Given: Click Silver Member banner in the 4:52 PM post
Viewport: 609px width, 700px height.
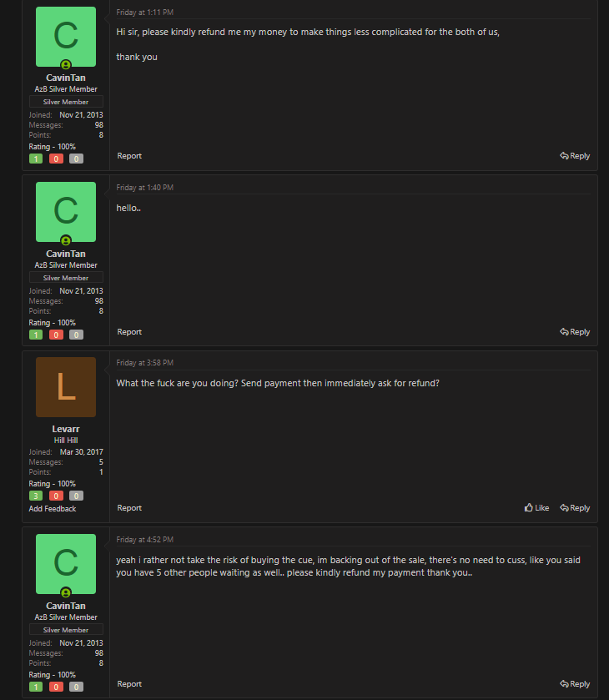Looking at the screenshot, I should pos(66,630).
